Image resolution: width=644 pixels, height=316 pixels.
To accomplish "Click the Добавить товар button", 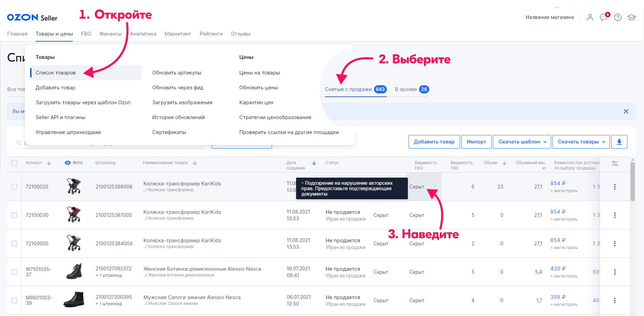I will click(x=434, y=142).
